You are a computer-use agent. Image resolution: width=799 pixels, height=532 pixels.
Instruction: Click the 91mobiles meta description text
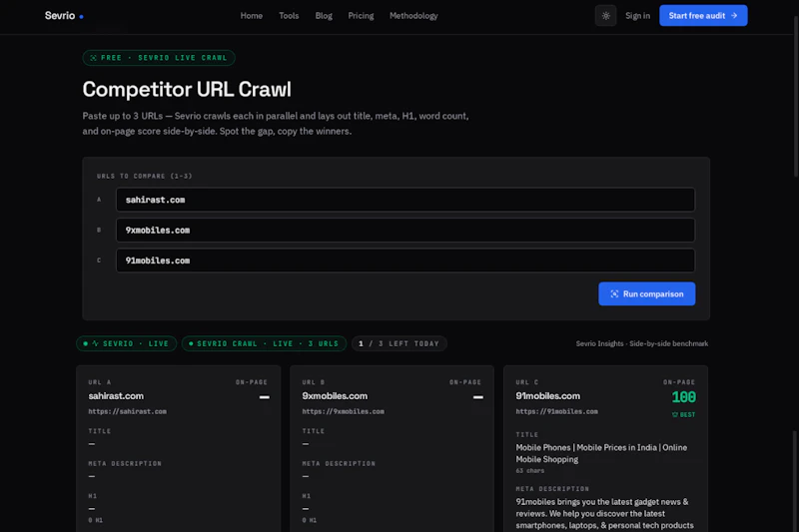(605, 514)
